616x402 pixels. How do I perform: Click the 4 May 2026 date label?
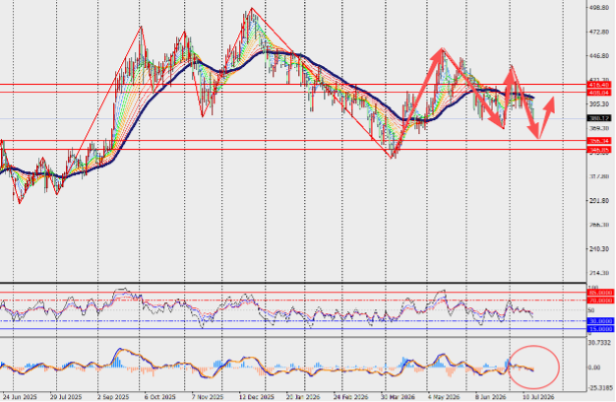tap(444, 397)
